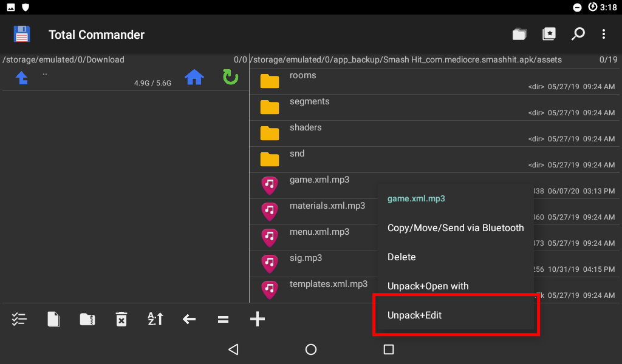Open the search magnifier icon
This screenshot has height=364, width=622.
pos(578,34)
